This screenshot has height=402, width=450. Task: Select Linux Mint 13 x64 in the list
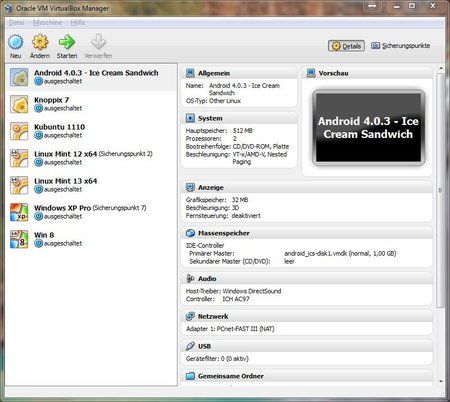(x=91, y=185)
